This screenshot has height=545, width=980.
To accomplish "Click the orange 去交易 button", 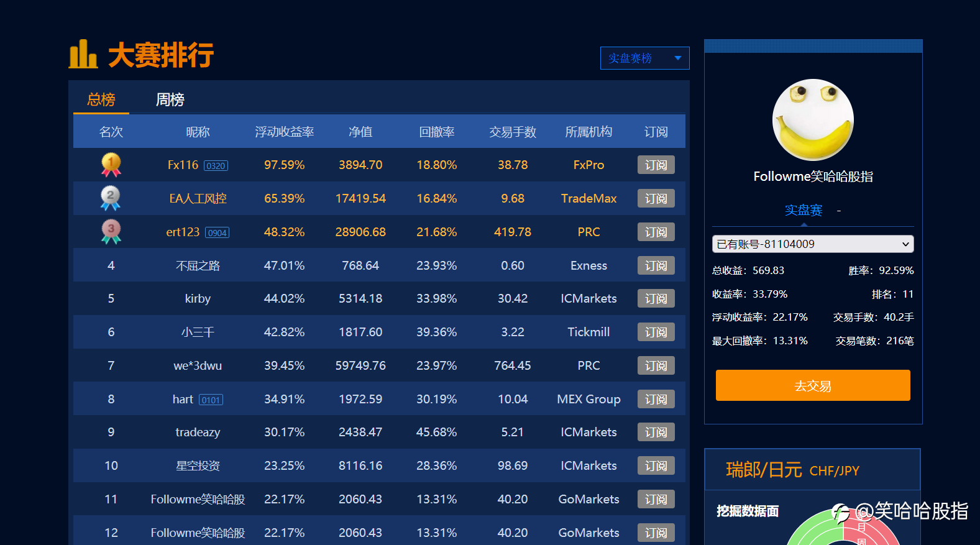I will [x=813, y=385].
